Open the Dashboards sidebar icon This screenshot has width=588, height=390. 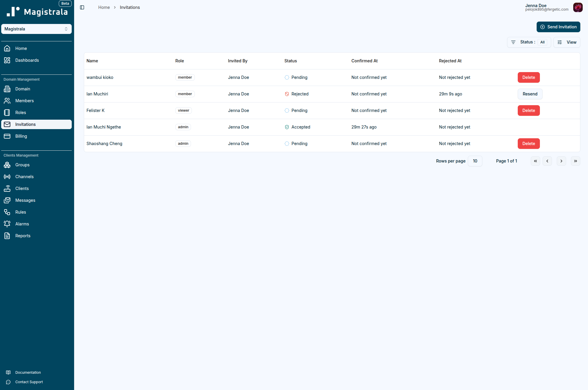(7, 60)
